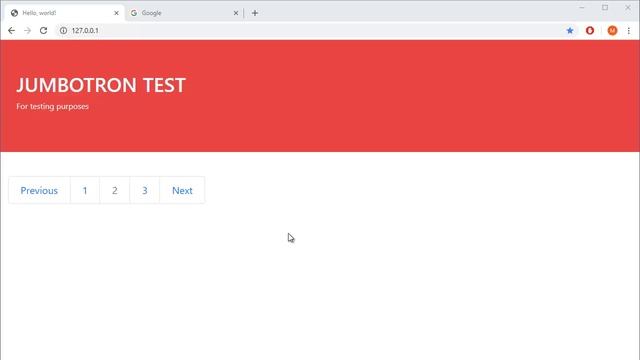Open the red extension icon in toolbar
The image size is (640, 360).
[590, 31]
